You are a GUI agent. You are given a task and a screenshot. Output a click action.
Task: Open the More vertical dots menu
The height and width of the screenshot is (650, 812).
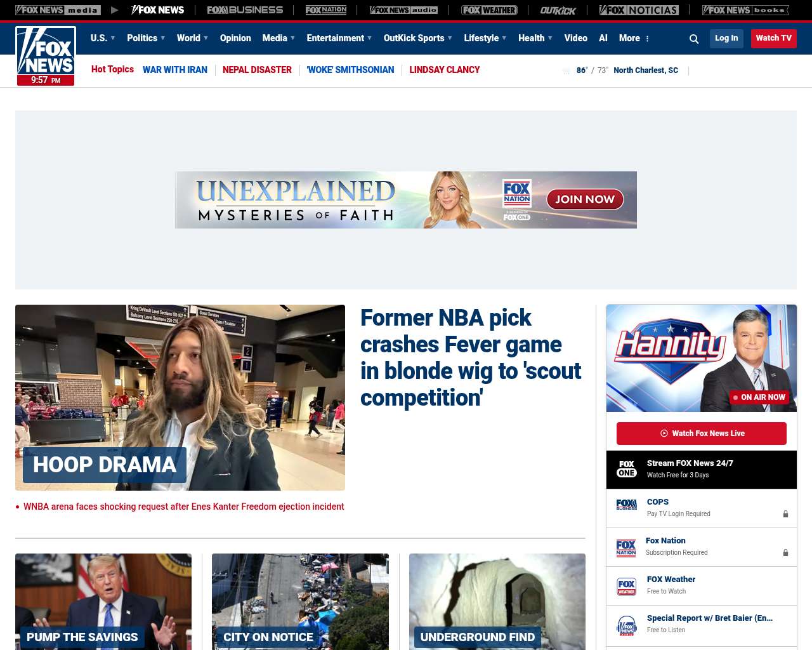click(647, 39)
